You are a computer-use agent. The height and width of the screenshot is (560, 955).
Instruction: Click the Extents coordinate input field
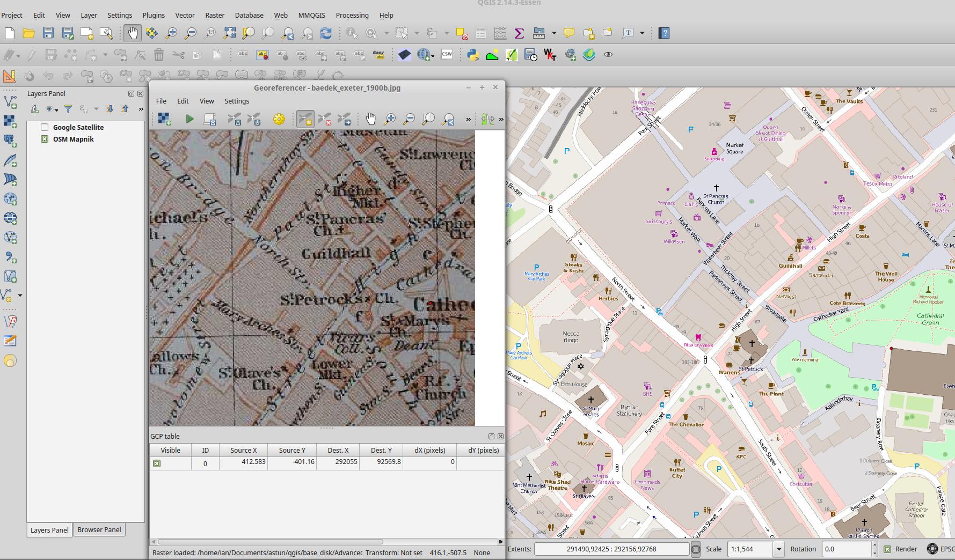611,549
